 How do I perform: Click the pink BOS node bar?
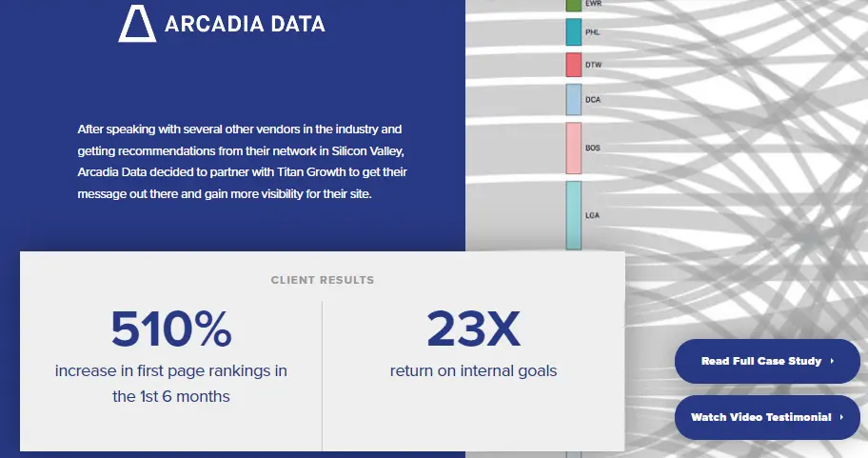pyautogui.click(x=573, y=148)
